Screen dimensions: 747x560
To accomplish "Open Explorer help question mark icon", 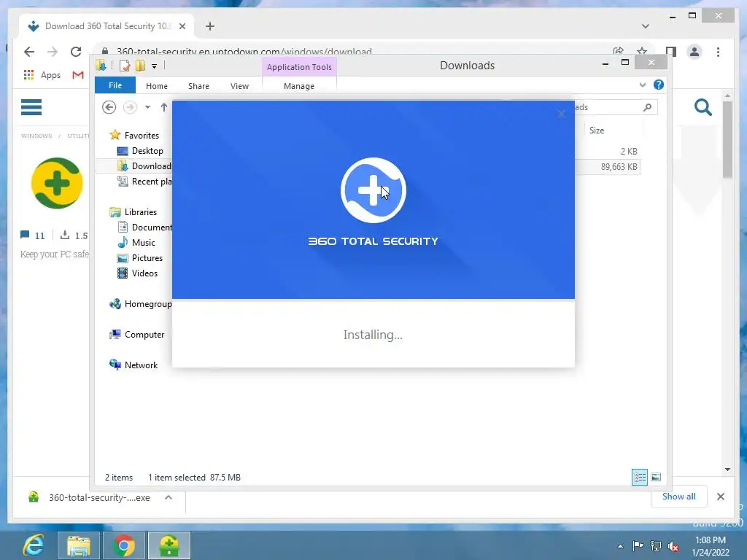I will click(x=659, y=85).
